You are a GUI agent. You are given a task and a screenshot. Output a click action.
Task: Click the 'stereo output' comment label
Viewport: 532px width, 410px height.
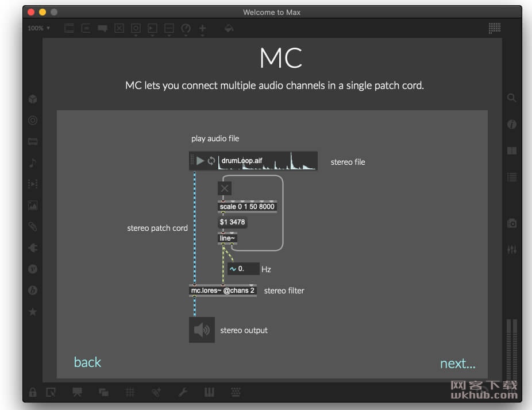coord(244,330)
